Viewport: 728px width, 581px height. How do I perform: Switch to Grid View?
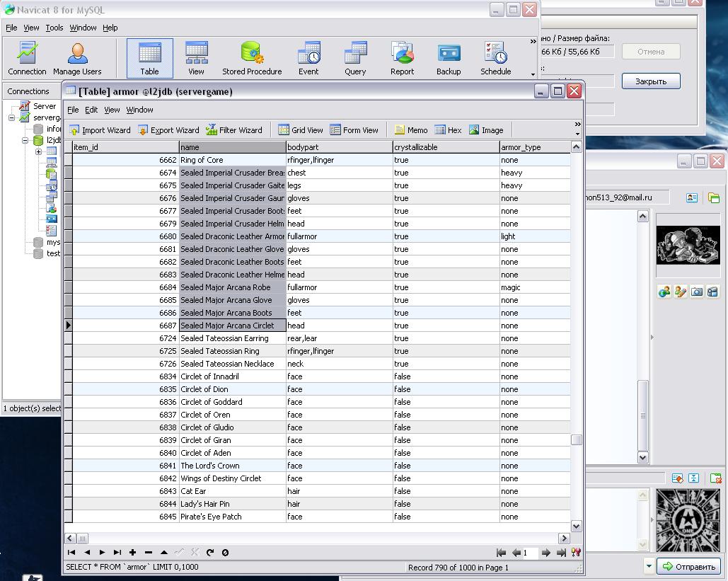click(x=301, y=130)
